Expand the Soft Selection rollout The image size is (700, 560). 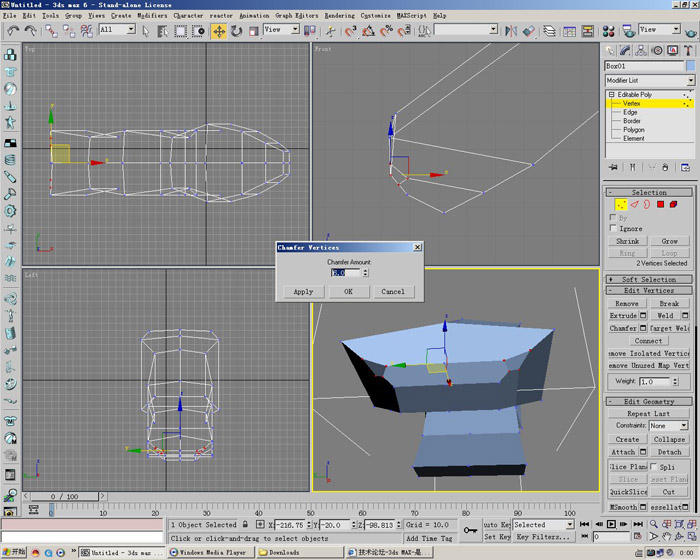649,279
